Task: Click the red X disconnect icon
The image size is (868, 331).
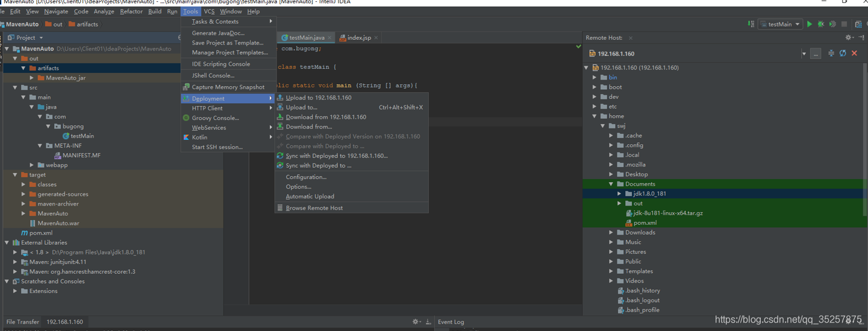Action: 854,53
